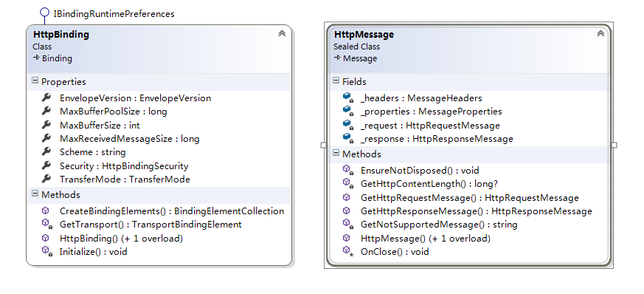Click method icon beside GetHttpRequestMessage()

pos(347,197)
